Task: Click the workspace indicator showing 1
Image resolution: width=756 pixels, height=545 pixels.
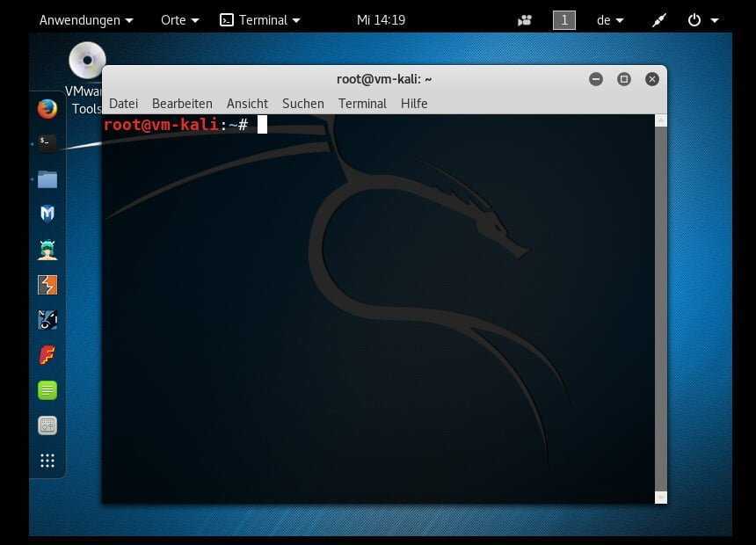Action: (x=564, y=20)
